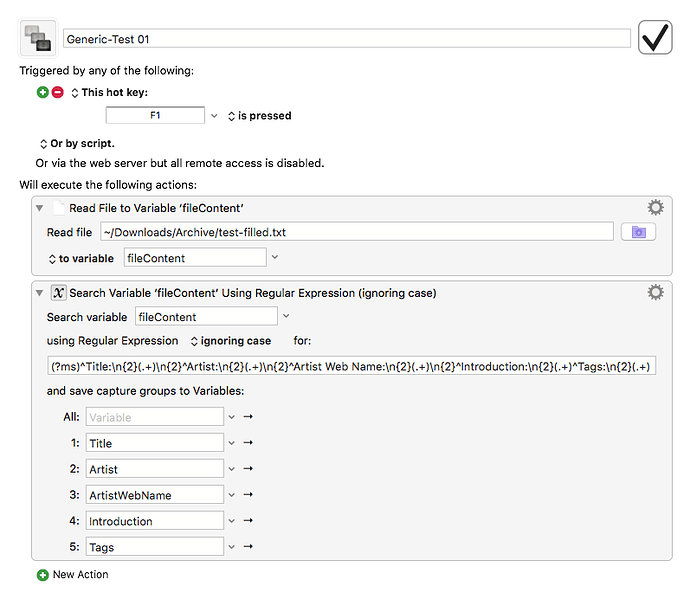Toggle the 'ignoring case' option selector

tap(231, 341)
